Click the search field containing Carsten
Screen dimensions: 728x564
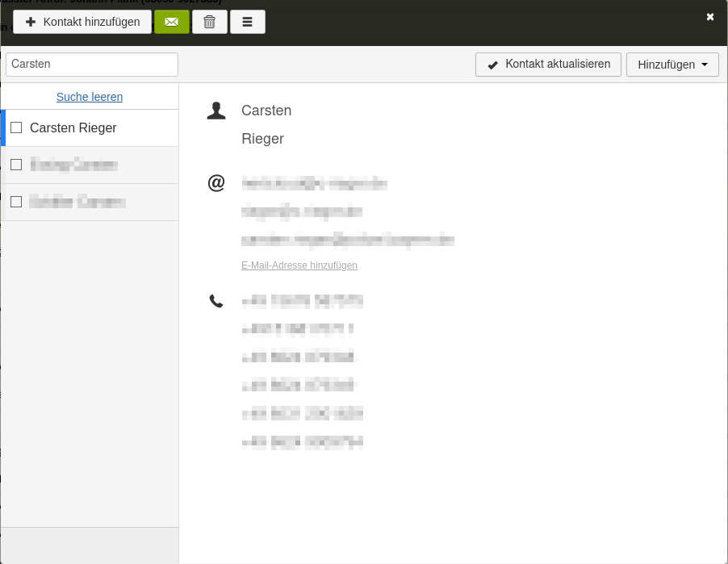(92, 64)
